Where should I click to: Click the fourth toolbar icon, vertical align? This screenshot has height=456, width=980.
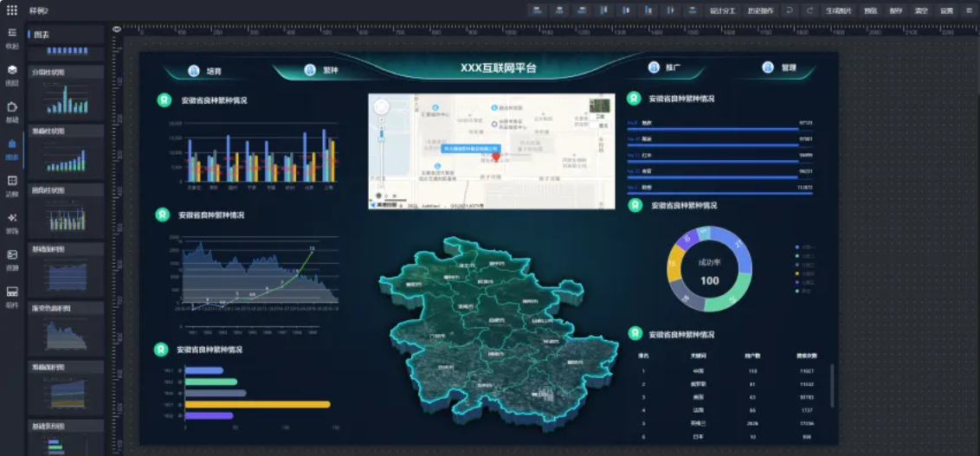click(604, 10)
